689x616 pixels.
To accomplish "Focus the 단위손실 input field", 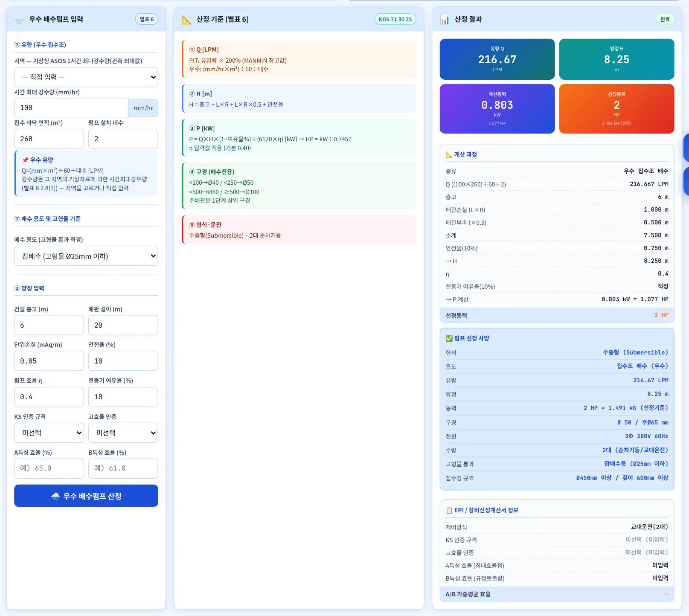I will (49, 361).
